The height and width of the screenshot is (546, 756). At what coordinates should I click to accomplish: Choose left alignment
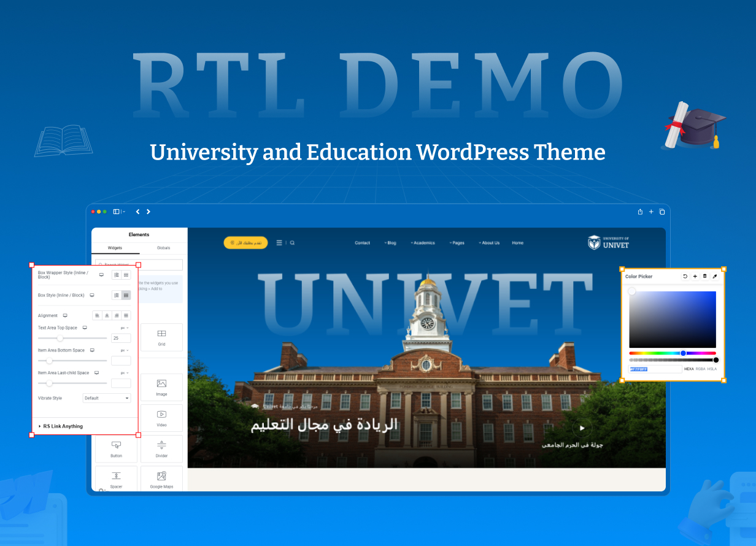[x=97, y=315]
